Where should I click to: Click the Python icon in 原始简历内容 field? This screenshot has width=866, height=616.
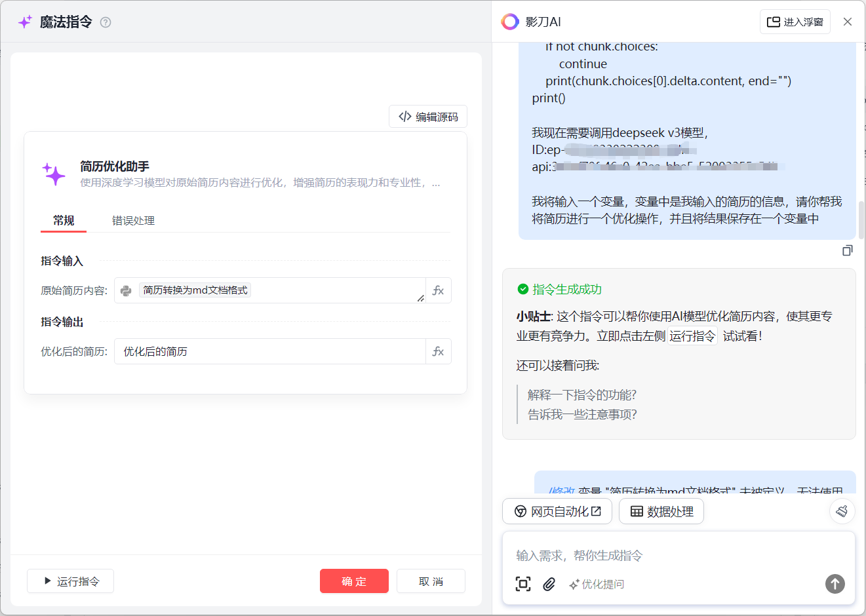click(x=127, y=290)
